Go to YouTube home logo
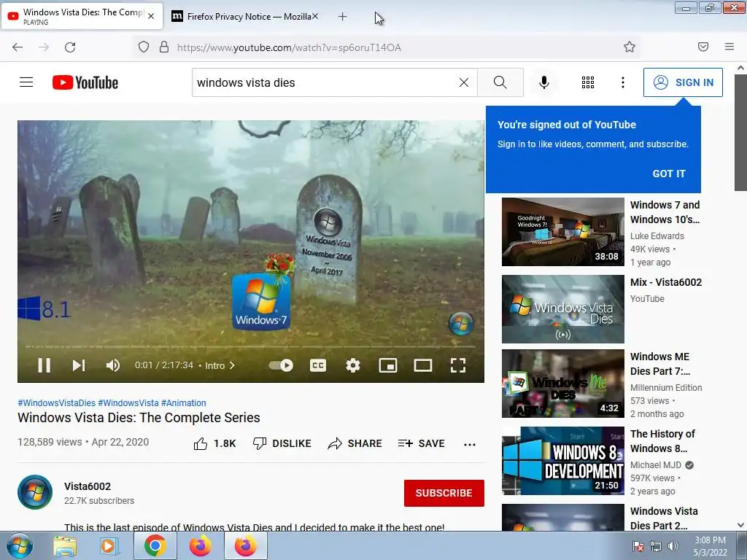 tap(85, 82)
